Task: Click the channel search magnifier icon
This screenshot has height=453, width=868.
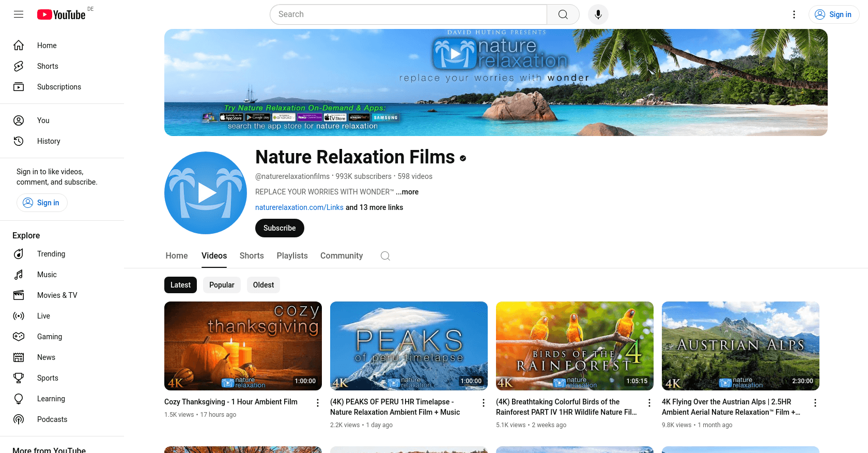Action: (385, 256)
